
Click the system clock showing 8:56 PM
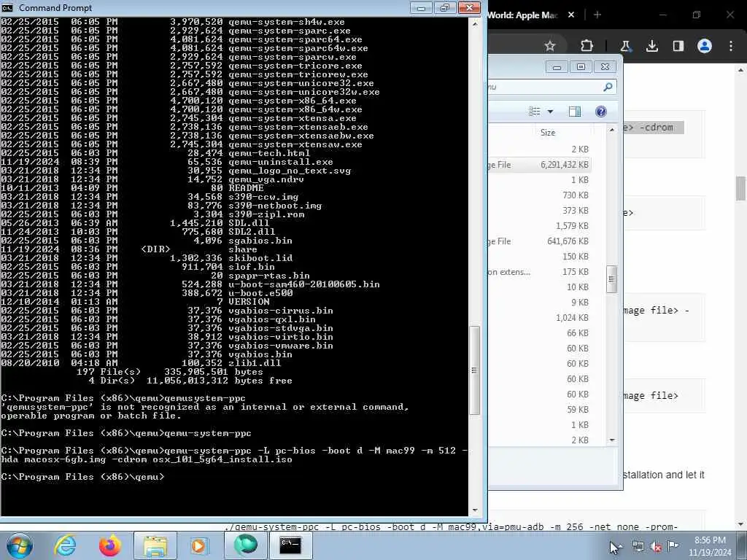coord(710,546)
